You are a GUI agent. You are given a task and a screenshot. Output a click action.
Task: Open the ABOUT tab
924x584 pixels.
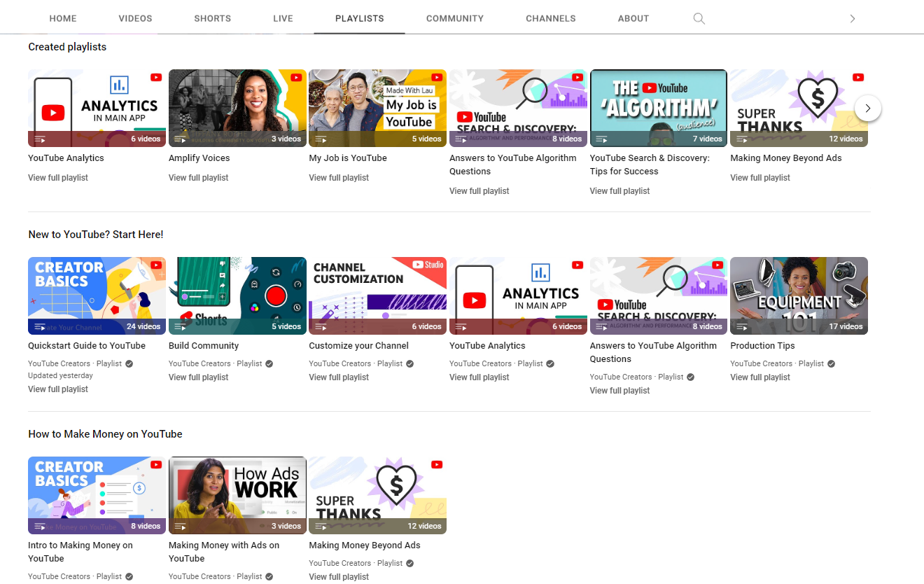pos(633,18)
